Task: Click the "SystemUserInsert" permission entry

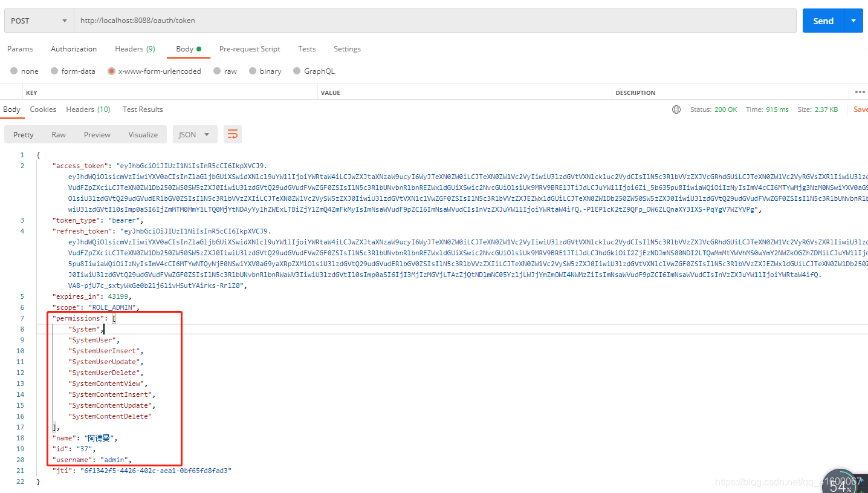Action: (104, 351)
